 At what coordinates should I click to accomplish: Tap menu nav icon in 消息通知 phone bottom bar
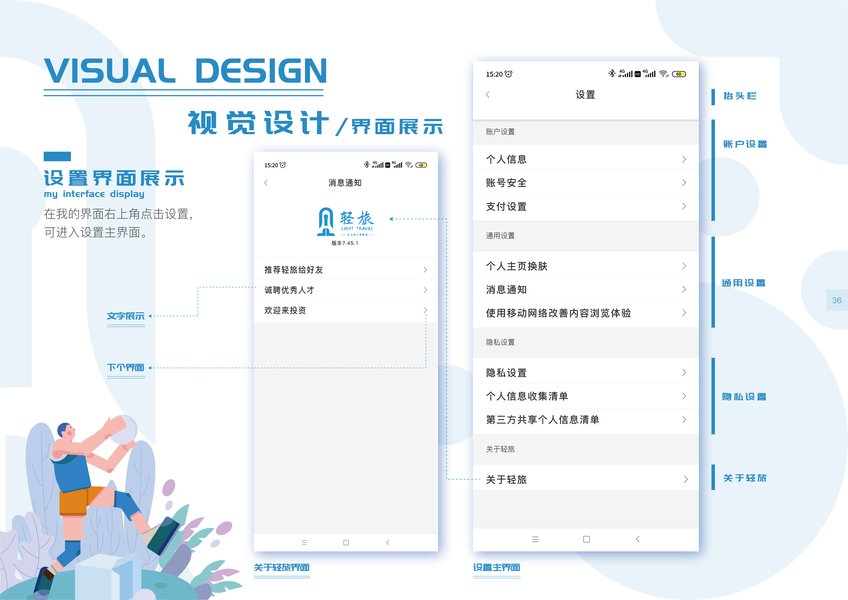point(304,542)
